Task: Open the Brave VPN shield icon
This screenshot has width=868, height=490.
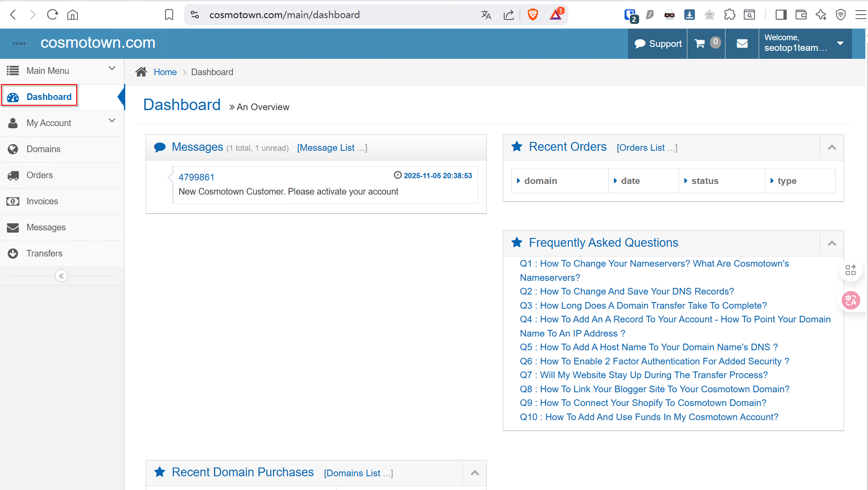Action: (841, 15)
